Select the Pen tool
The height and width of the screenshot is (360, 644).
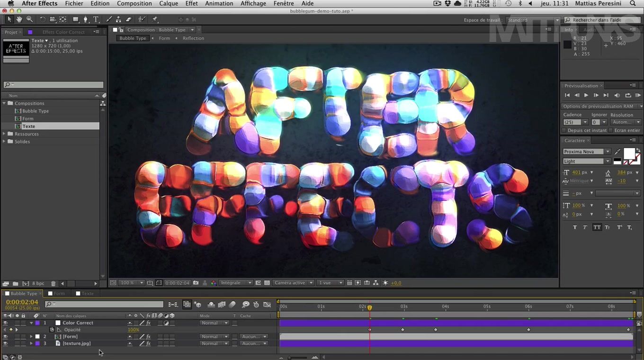(x=86, y=19)
